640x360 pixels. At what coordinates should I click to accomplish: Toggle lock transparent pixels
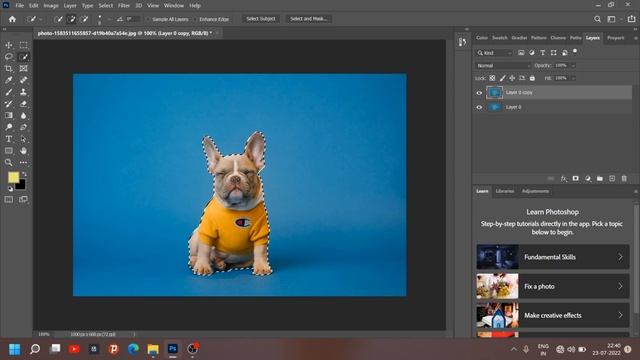(x=492, y=78)
